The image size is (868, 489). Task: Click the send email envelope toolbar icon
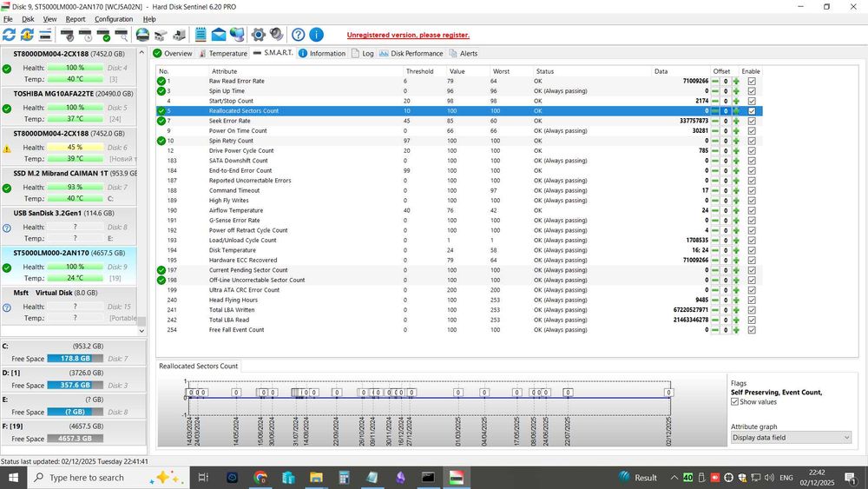[219, 35]
